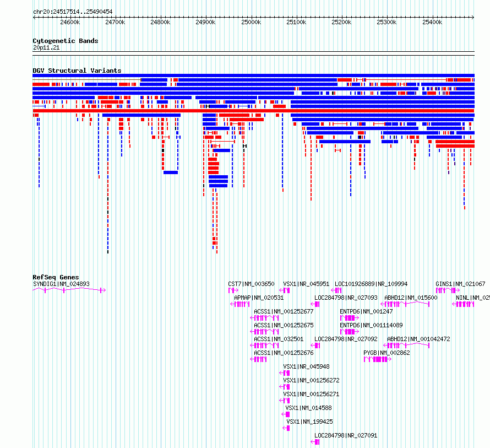The width and height of the screenshot is (490, 448).
Task: Click the ACSS1|NM_001252677 transcript label
Action: 284,311
